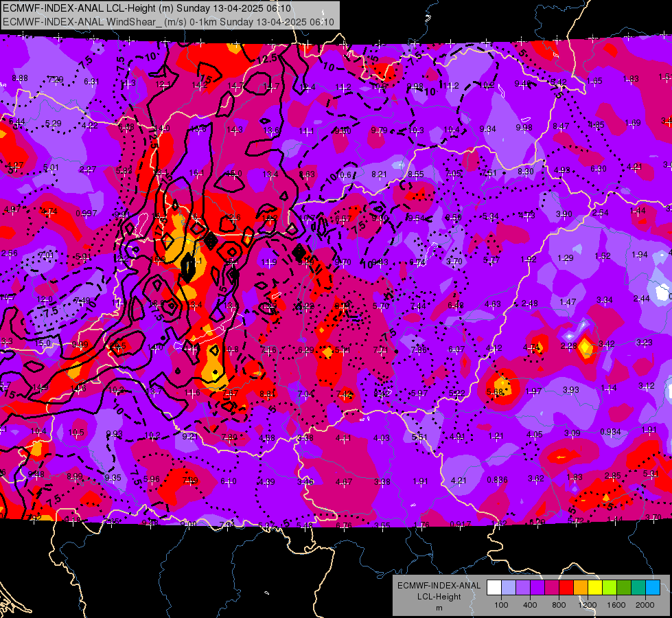Viewport: 672px width, 618px height.
Task: Click the '1.69' wind shear value
Action: [x=633, y=123]
